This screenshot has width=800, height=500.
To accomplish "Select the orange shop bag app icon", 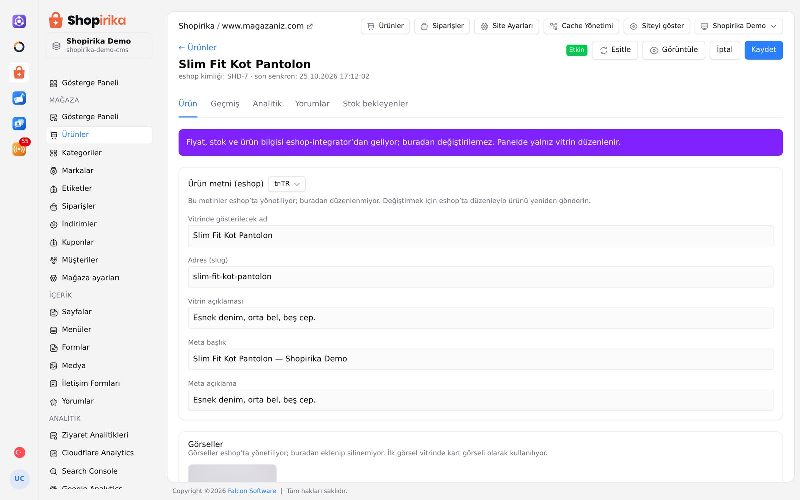I will click(x=19, y=72).
